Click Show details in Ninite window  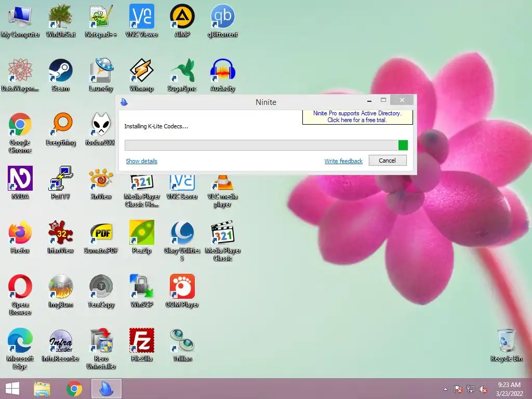point(141,161)
